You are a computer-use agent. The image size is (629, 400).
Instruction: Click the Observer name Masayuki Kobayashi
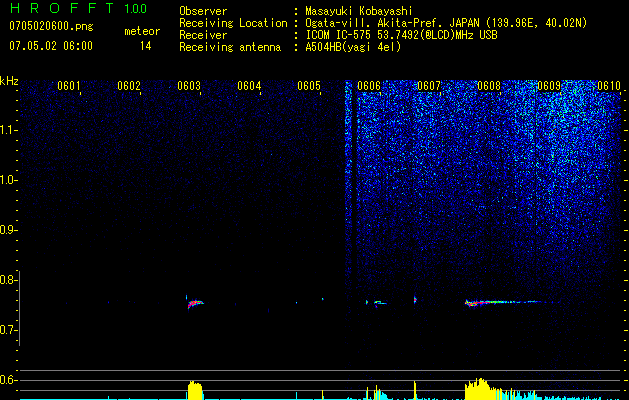tap(359, 11)
